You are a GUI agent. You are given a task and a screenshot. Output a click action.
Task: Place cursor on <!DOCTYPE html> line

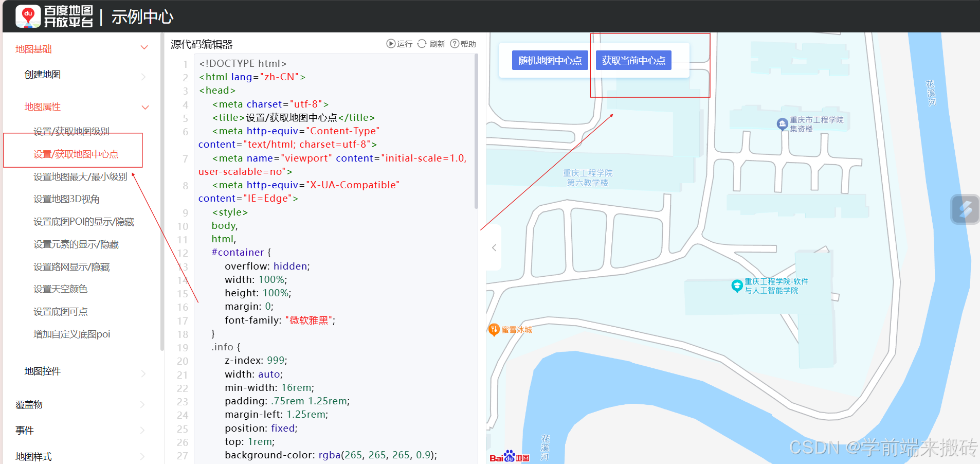click(243, 63)
